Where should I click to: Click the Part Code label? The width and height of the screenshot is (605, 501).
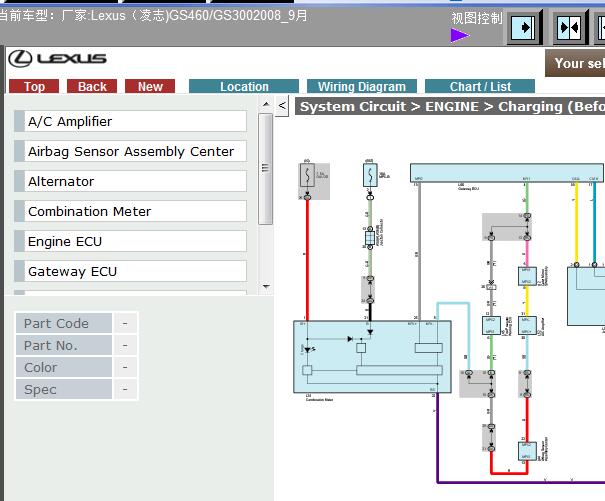(x=64, y=323)
